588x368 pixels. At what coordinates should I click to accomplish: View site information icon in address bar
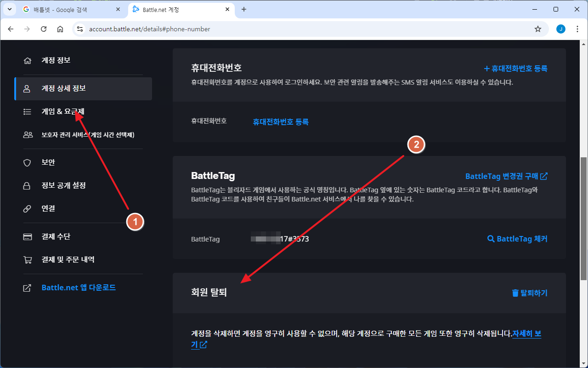80,29
